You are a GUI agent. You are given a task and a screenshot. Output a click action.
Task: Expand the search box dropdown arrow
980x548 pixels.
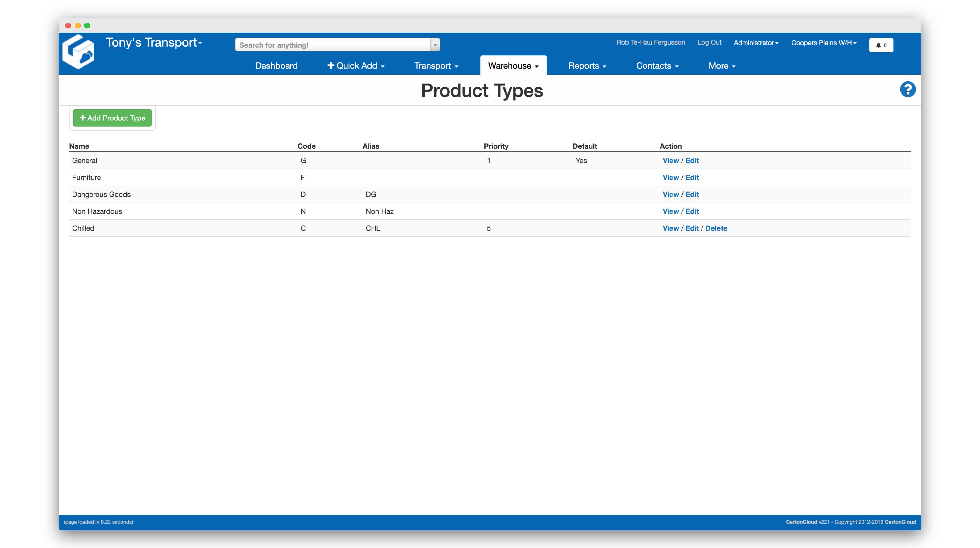435,45
